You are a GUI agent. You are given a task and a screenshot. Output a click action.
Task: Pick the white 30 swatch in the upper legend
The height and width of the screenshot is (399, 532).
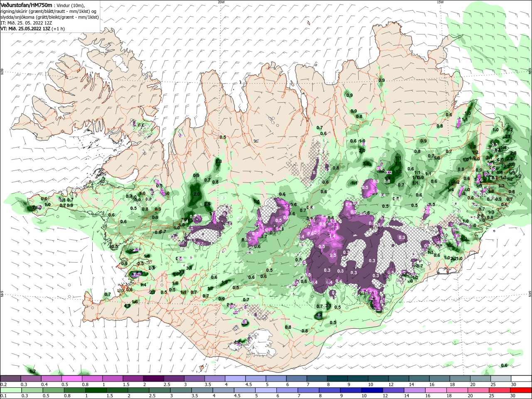point(521,379)
